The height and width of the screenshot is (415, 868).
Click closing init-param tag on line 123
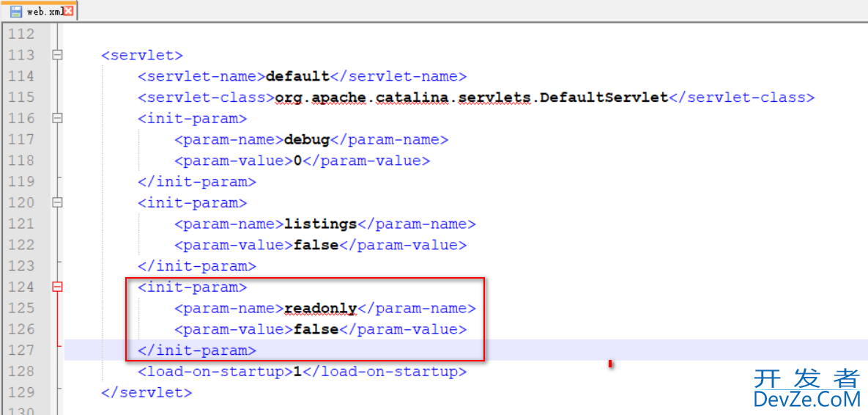(196, 266)
